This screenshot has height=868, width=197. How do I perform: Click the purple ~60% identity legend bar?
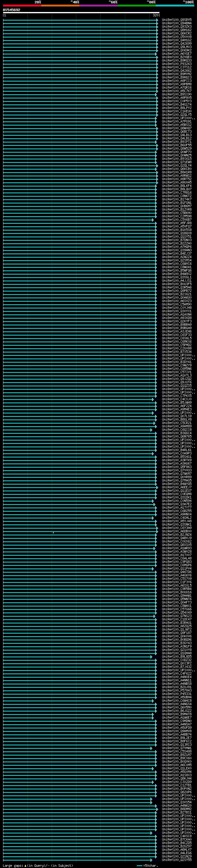point(99,6)
